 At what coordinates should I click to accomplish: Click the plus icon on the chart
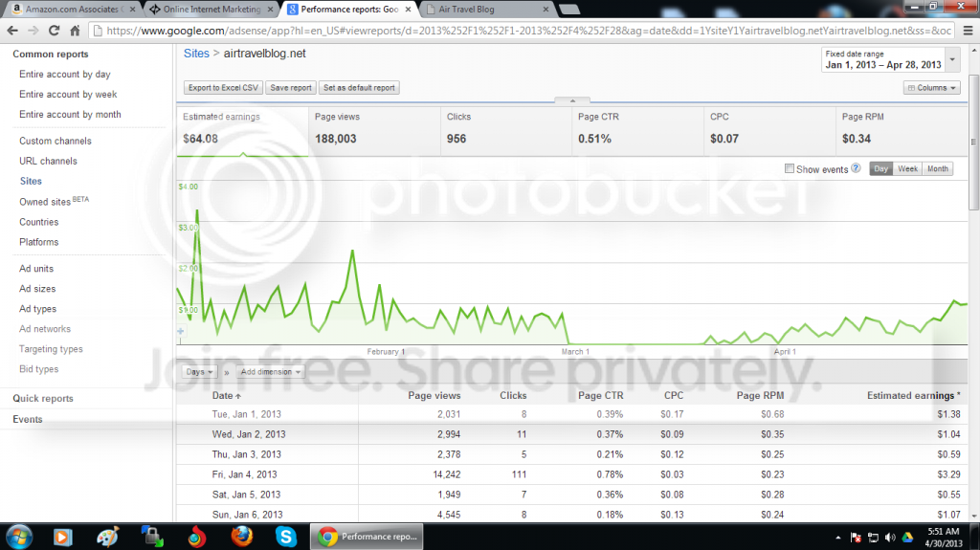click(181, 331)
